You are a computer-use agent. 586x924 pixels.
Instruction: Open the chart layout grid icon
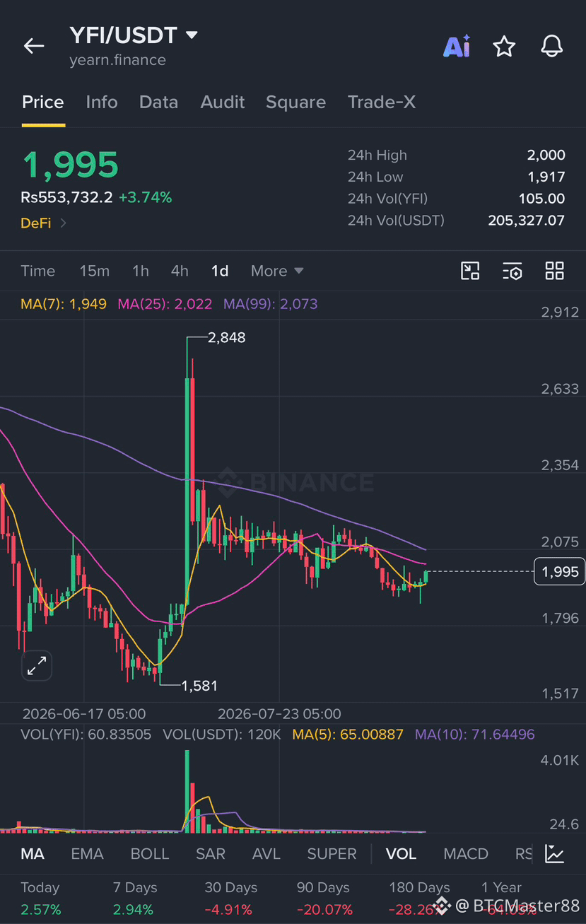point(555,271)
